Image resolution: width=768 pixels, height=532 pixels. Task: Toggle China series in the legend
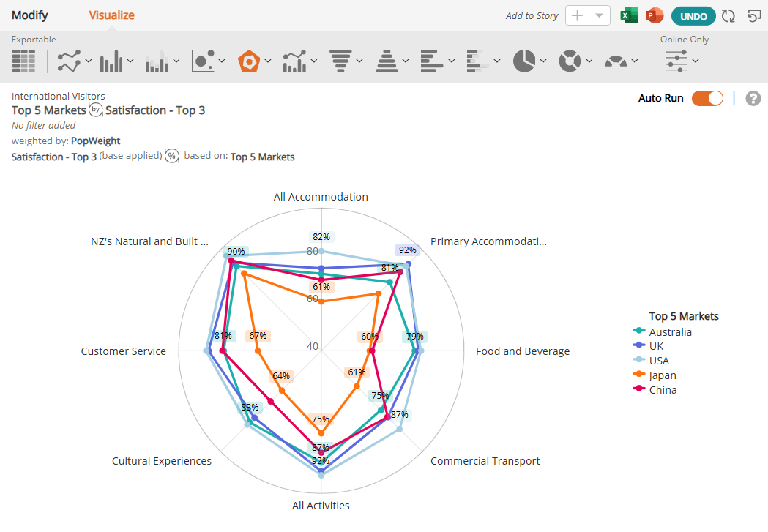655,390
